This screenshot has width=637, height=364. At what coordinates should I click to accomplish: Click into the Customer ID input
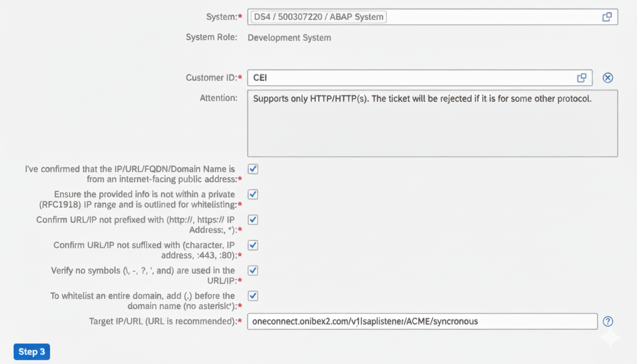pyautogui.click(x=408, y=78)
